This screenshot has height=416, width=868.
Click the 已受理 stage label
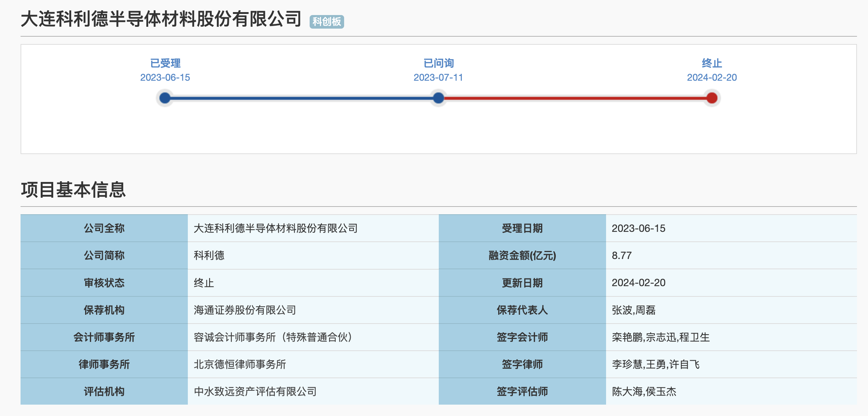(165, 63)
